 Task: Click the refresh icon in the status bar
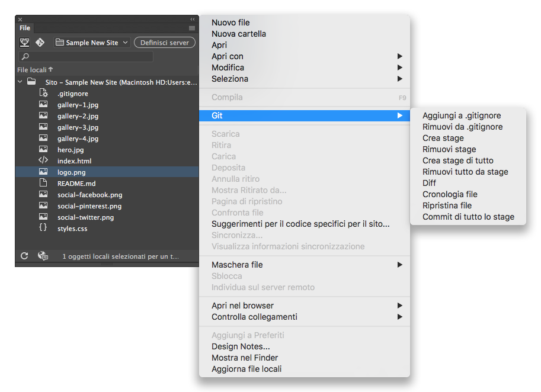pos(24,256)
